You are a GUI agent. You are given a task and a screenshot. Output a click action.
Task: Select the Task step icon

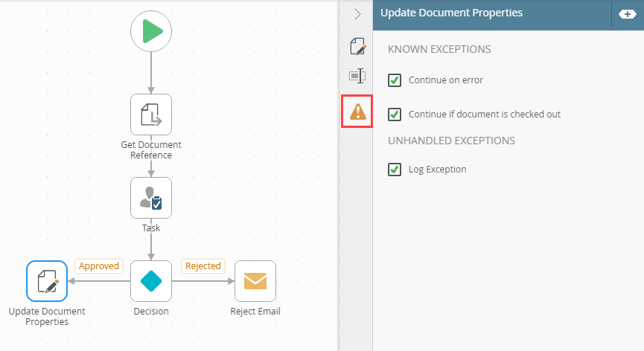point(151,198)
